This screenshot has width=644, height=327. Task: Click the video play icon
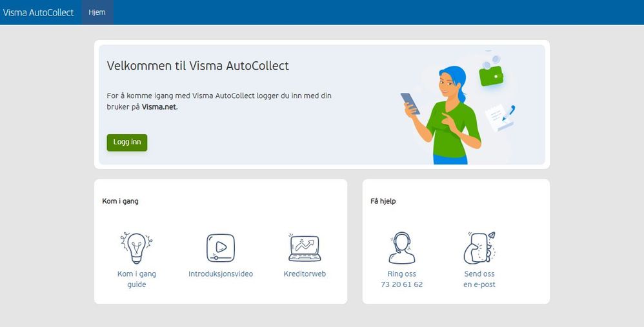(x=221, y=248)
